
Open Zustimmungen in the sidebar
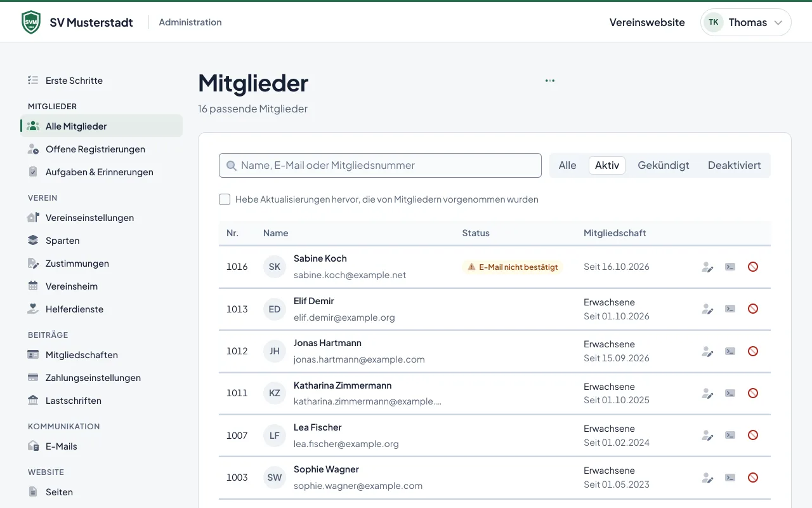pyautogui.click(x=101, y=264)
